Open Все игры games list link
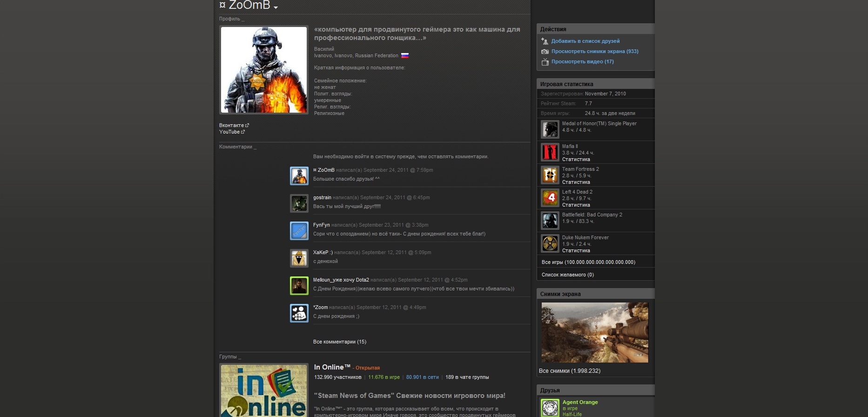This screenshot has width=868, height=417. 588,262
